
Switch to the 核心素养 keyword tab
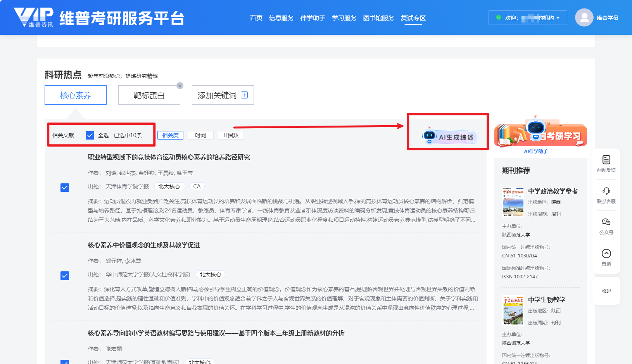tap(76, 95)
